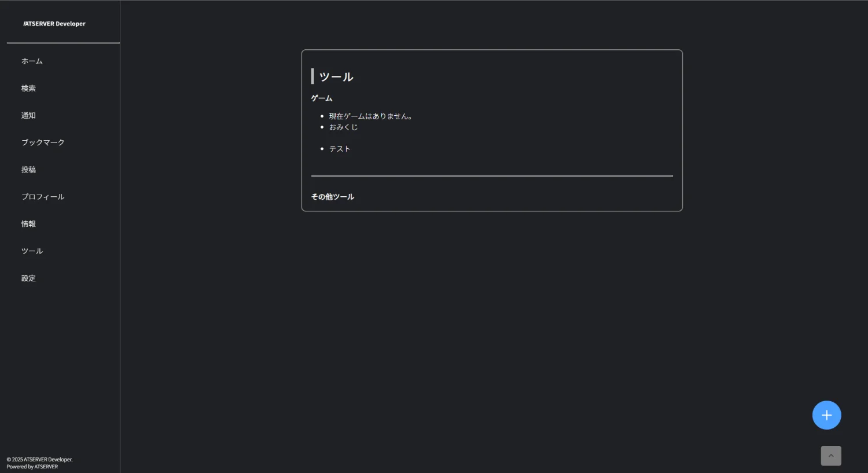Open 設定 in the sidebar

pos(28,278)
